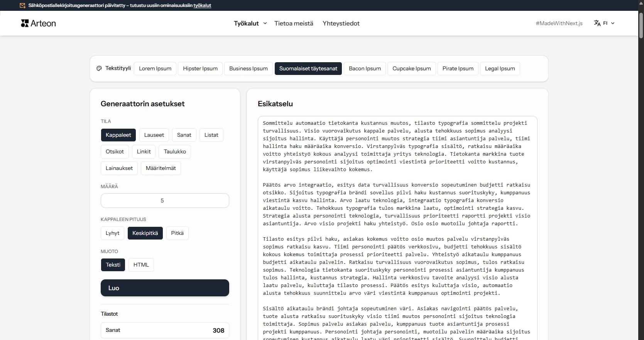The image size is (644, 340).
Task: Open Tietoa meistä page
Action: coord(294,23)
